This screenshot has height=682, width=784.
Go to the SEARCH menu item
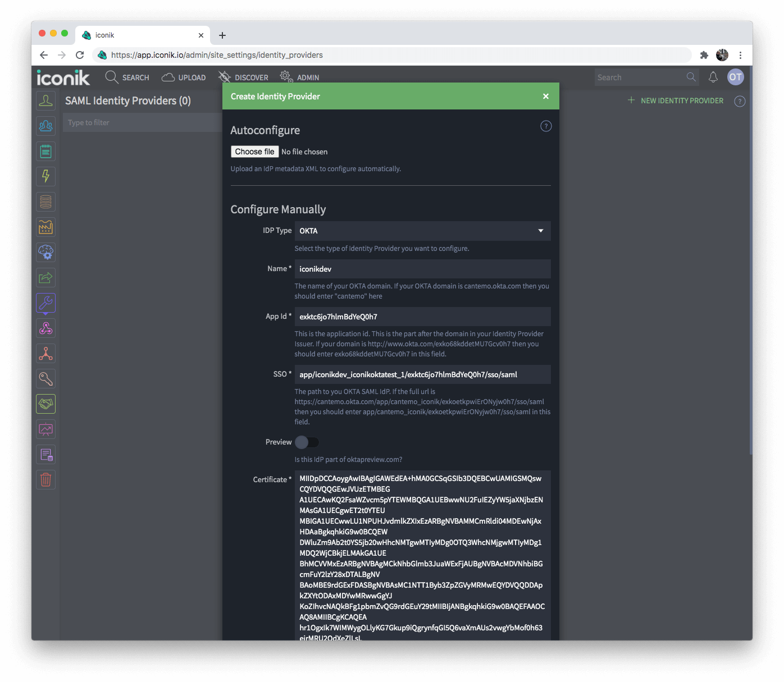(127, 77)
